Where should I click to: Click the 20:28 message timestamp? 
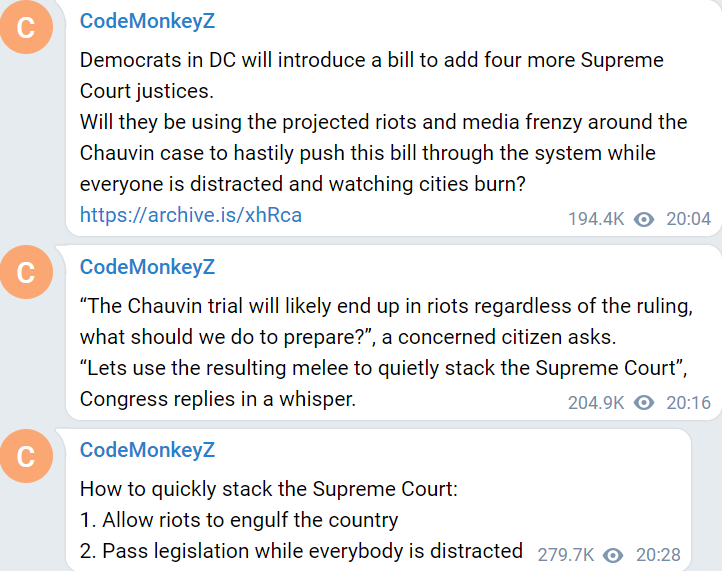[658, 555]
